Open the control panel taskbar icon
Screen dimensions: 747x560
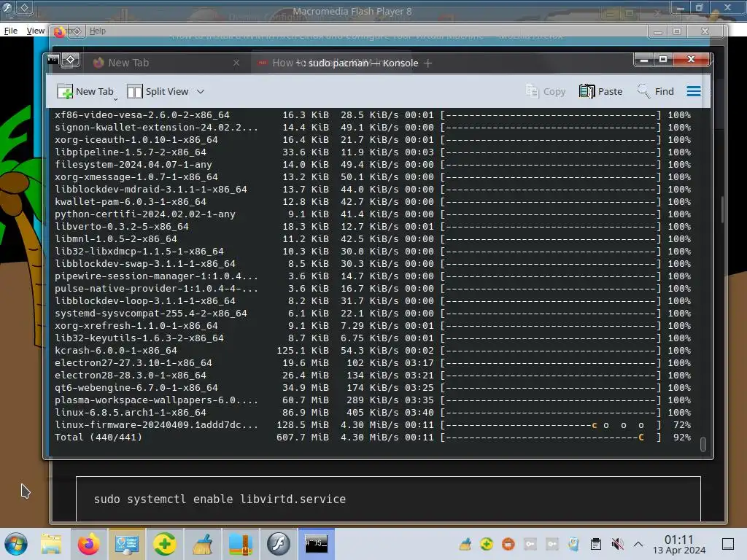(x=127, y=544)
